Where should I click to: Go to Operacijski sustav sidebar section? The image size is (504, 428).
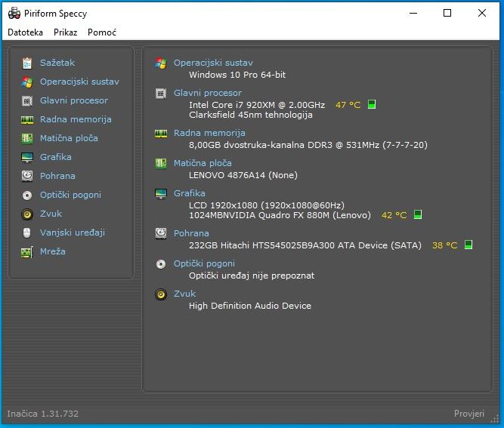click(x=79, y=82)
